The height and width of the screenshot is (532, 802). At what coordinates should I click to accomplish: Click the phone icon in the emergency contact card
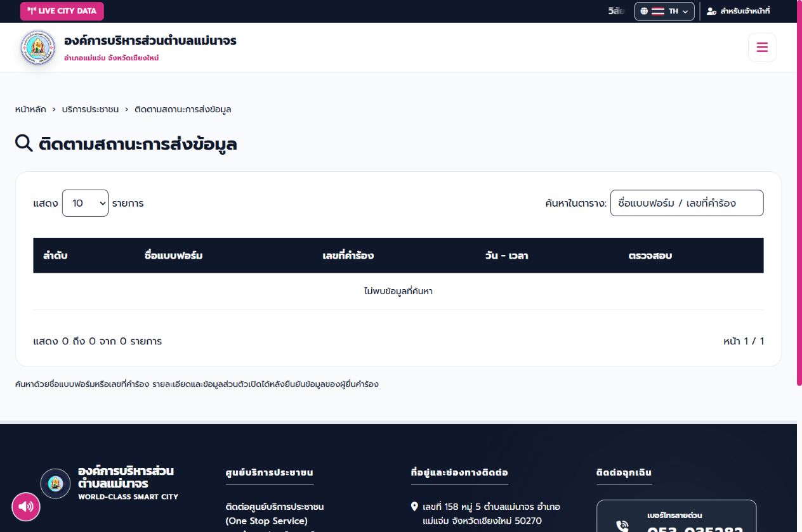(x=622, y=526)
